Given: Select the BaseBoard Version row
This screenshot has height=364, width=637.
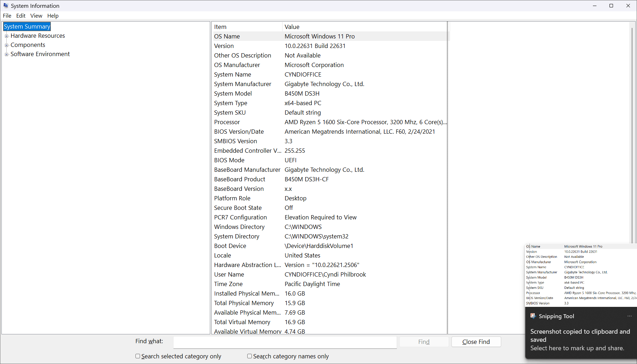Looking at the screenshot, I should pos(330,189).
